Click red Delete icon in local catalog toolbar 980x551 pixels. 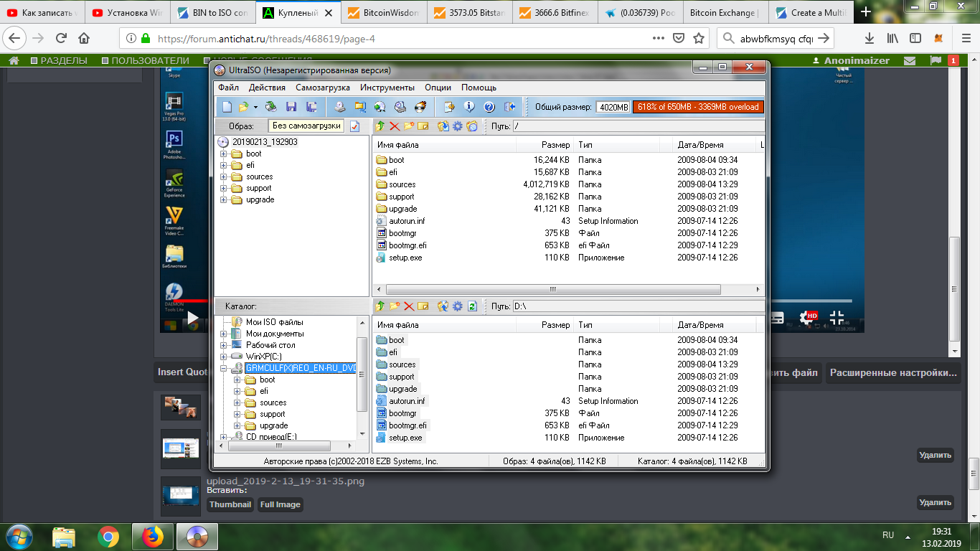[x=409, y=306]
